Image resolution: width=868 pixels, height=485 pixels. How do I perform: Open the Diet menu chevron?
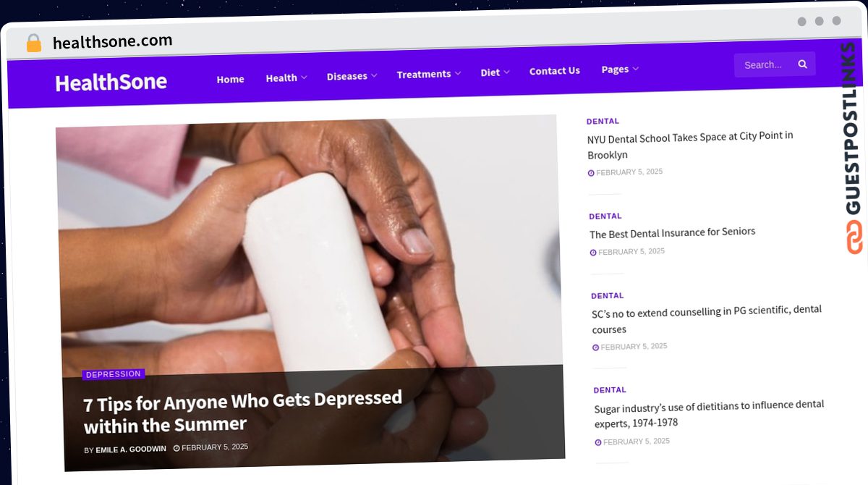[506, 72]
